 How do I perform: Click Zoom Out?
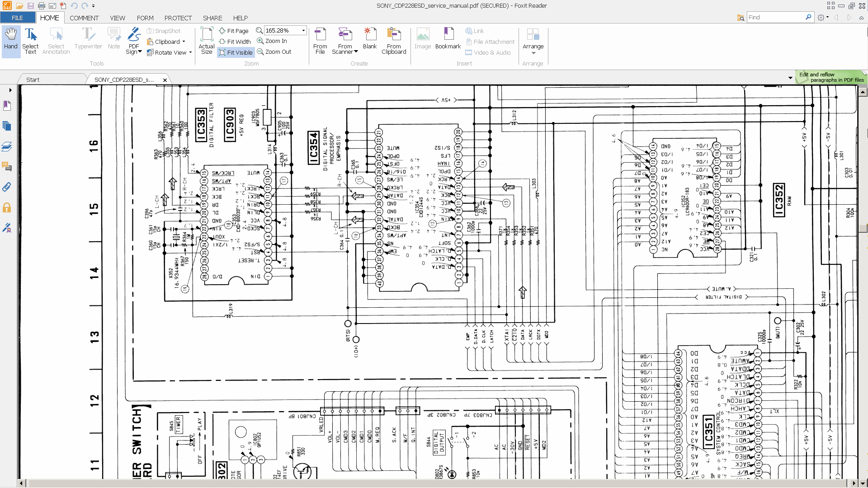274,52
